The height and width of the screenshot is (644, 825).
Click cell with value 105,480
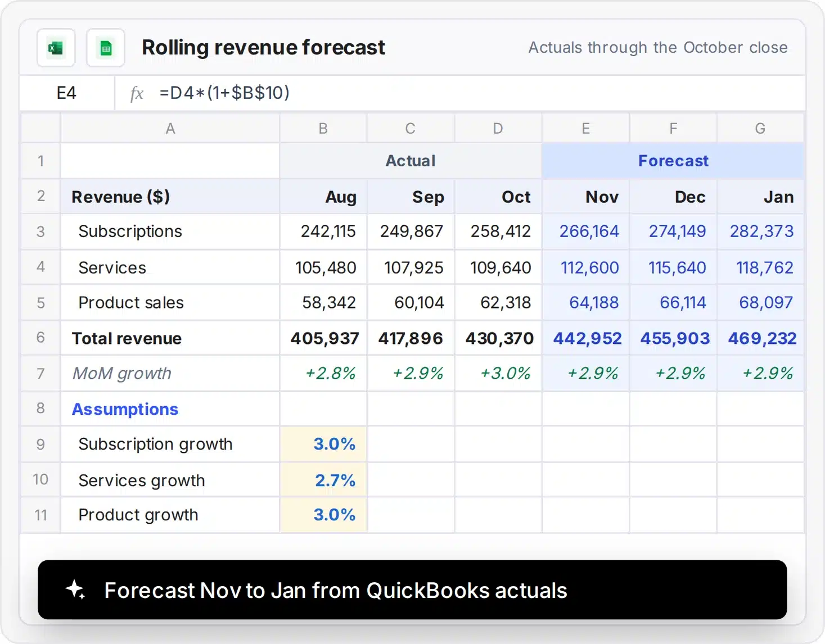(323, 267)
